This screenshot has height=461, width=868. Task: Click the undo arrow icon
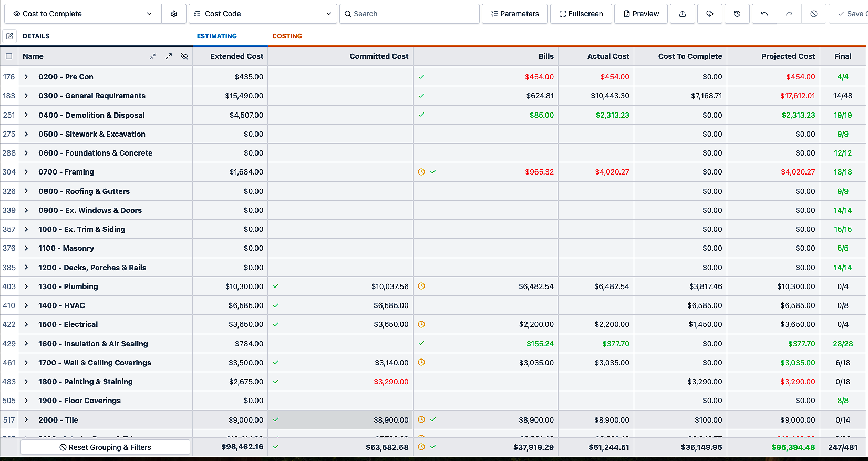764,14
